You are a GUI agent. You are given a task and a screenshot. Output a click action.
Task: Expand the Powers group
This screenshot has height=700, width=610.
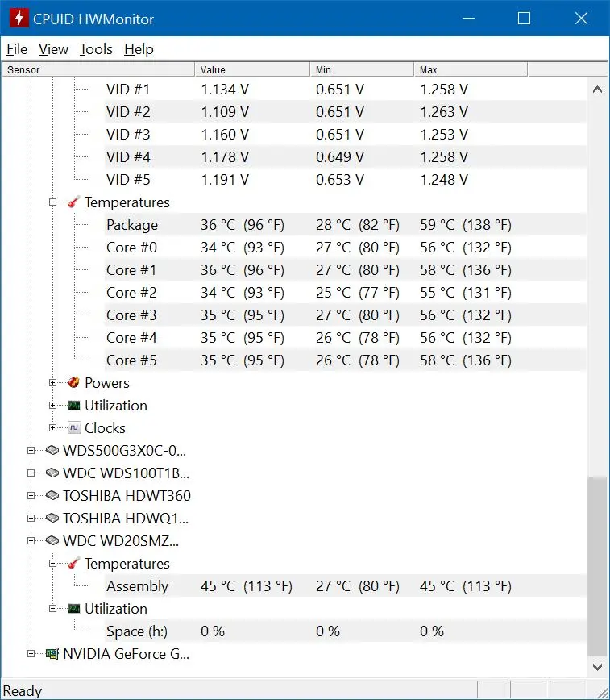52,382
